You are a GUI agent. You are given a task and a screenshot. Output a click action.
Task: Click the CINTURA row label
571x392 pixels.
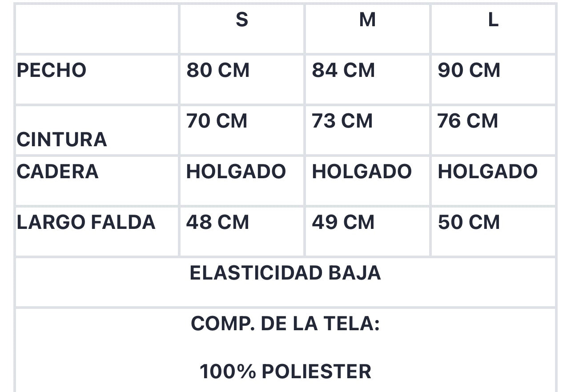click(x=62, y=139)
